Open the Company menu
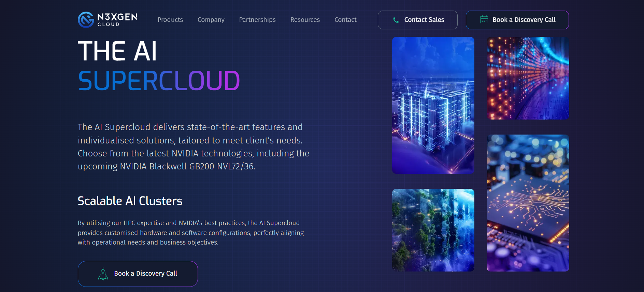 pos(211,20)
